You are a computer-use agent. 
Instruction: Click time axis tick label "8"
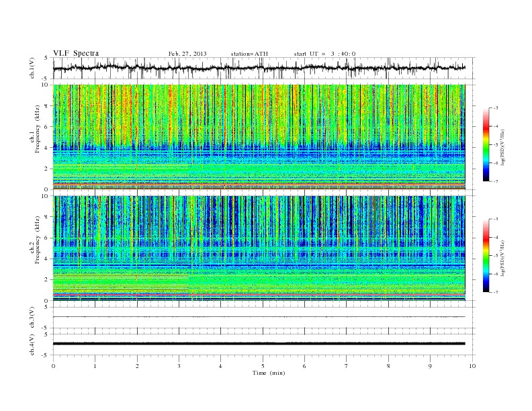tap(388, 366)
